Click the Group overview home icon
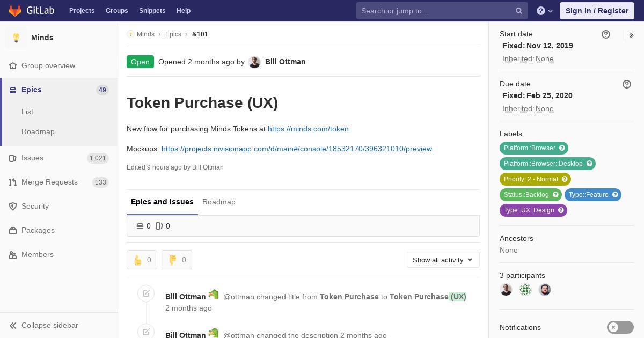Screen dimensions: 644x338 click(13, 65)
